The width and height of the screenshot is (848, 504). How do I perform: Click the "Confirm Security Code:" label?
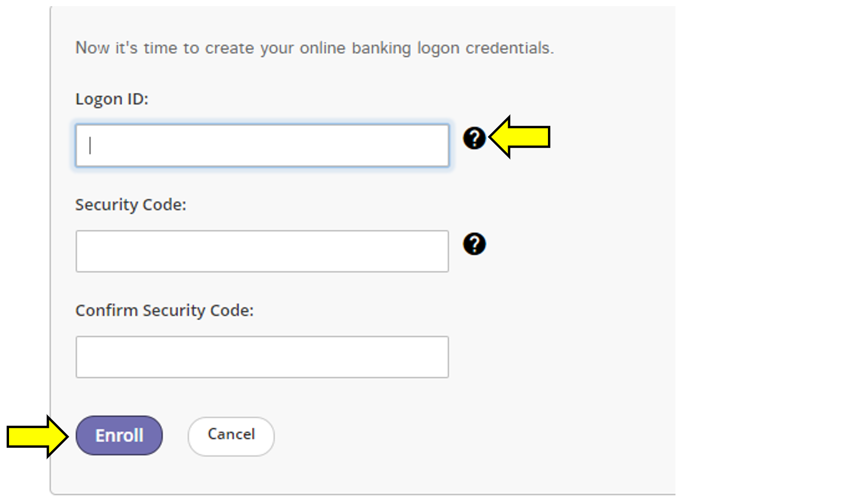click(x=164, y=310)
